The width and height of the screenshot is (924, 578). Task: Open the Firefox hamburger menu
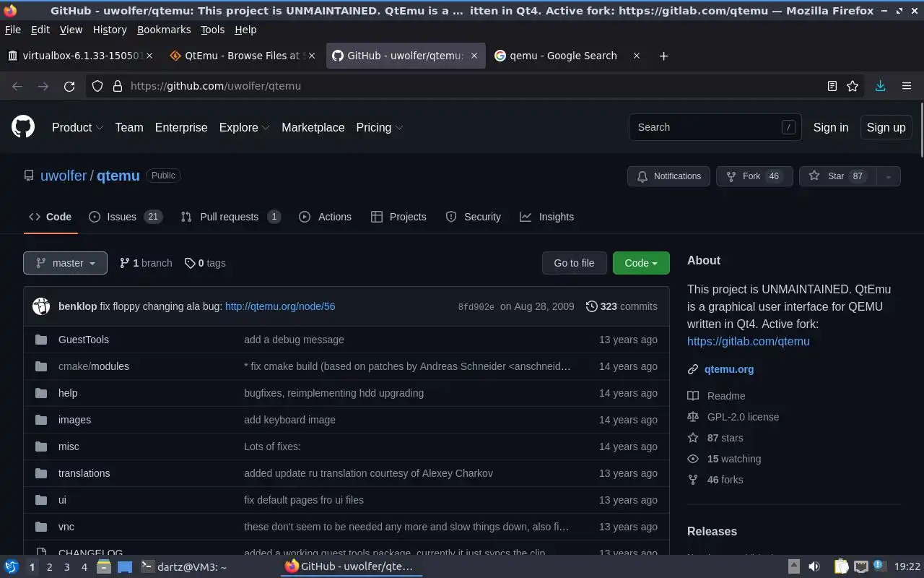click(907, 86)
